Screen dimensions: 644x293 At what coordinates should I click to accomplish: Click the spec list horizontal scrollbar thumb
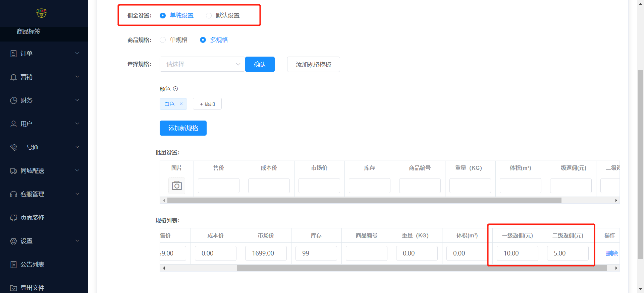pos(422,268)
